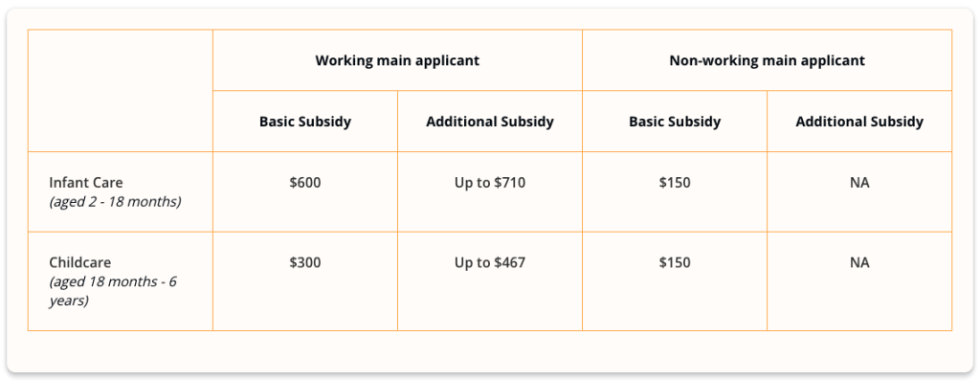Click the blank card area below the table
Image resolution: width=980 pixels, height=381 pixels.
tap(490, 351)
